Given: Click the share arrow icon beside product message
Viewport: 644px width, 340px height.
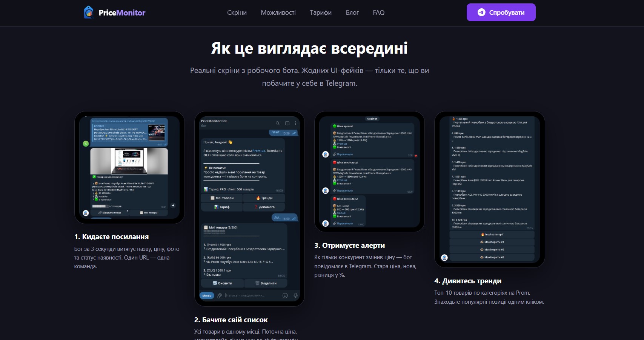Looking at the screenshot, I should pyautogui.click(x=173, y=206).
